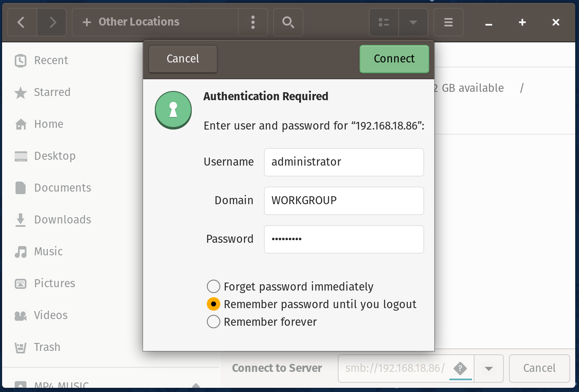The width and height of the screenshot is (579, 392).
Task: Focus the Password input field
Action: [x=344, y=239]
